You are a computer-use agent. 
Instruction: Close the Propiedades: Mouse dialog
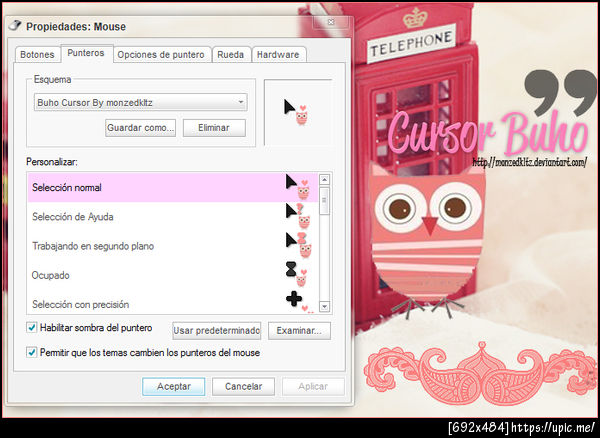[x=331, y=22]
